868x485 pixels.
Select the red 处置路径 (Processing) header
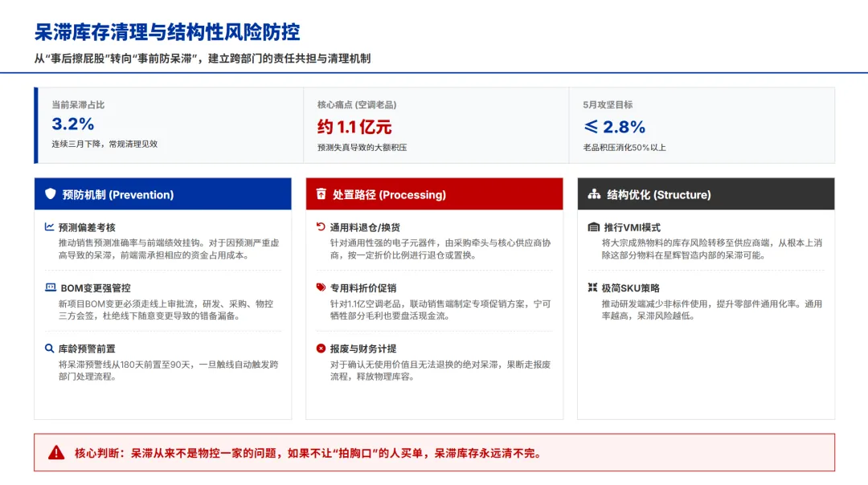click(x=435, y=194)
